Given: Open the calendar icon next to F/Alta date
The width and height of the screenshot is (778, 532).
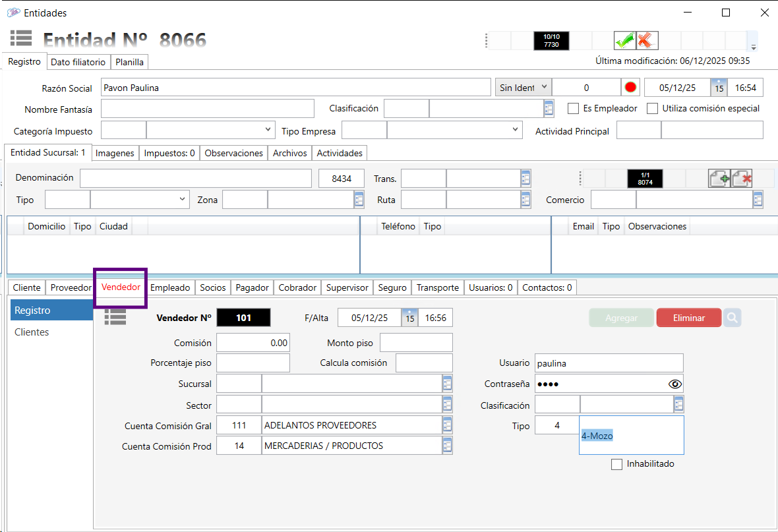Looking at the screenshot, I should click(x=409, y=318).
